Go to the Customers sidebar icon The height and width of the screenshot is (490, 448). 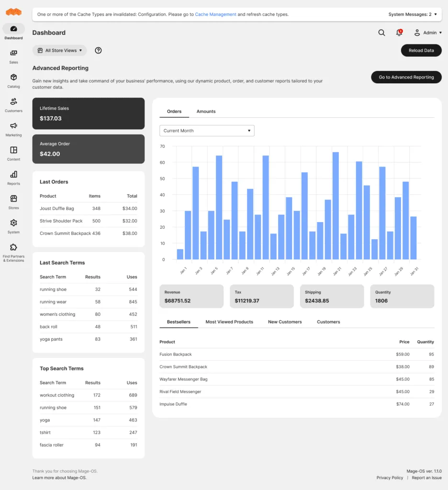pos(13,102)
